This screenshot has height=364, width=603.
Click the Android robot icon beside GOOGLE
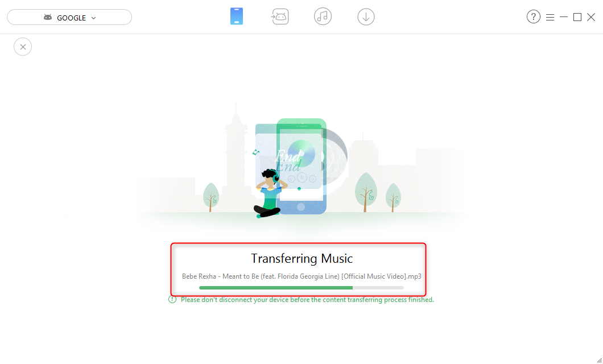coord(48,17)
